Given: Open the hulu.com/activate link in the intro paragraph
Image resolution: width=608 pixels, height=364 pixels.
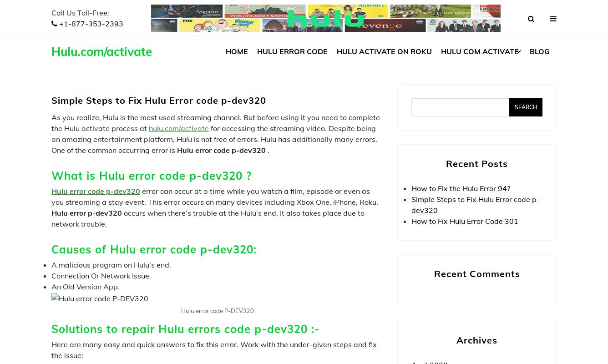Looking at the screenshot, I should 178,128.
